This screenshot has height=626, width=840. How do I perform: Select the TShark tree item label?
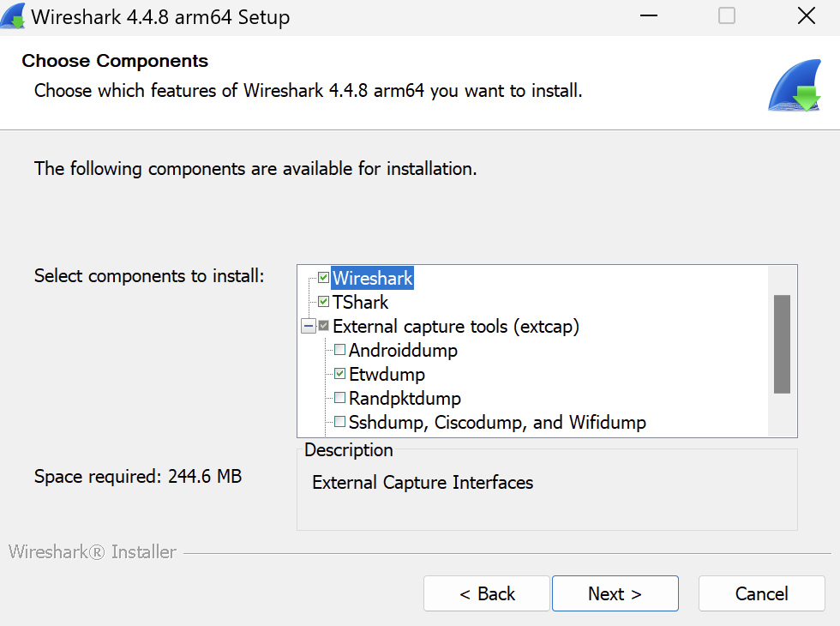(x=360, y=302)
